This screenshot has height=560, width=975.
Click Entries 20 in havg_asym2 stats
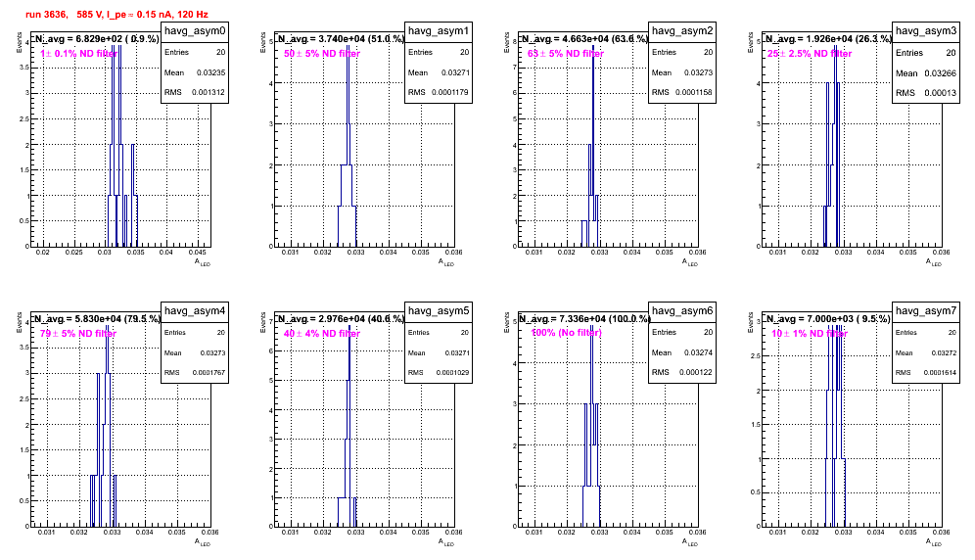click(682, 52)
